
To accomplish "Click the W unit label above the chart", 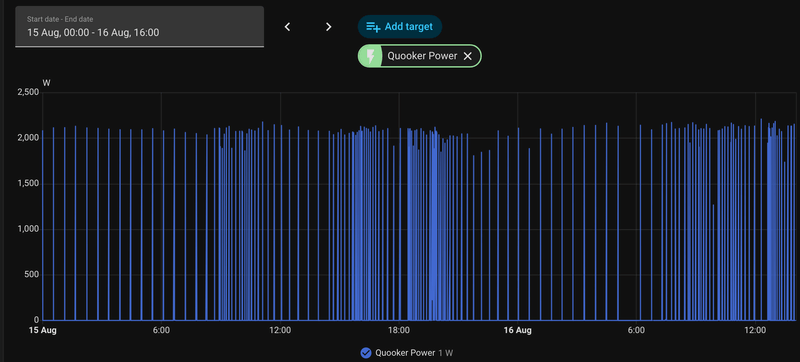I will click(x=46, y=83).
